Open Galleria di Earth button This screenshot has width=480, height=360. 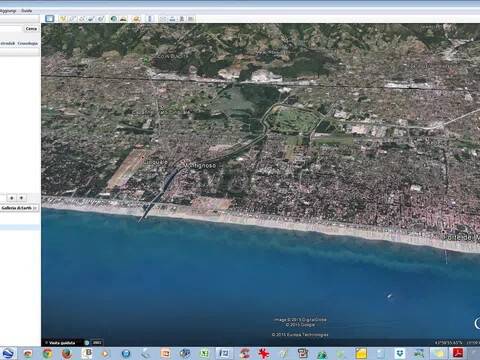(x=19, y=208)
